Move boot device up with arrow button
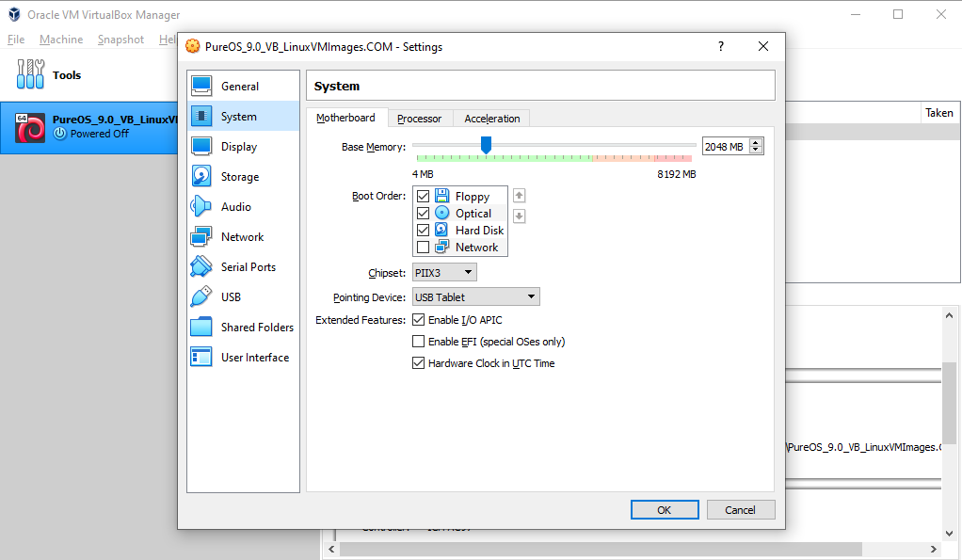 pyautogui.click(x=519, y=196)
